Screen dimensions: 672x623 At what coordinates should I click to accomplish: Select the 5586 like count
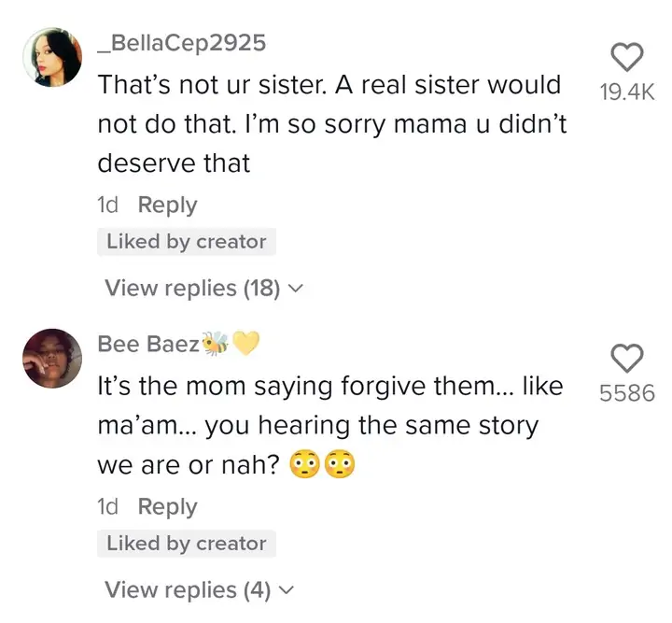626,393
